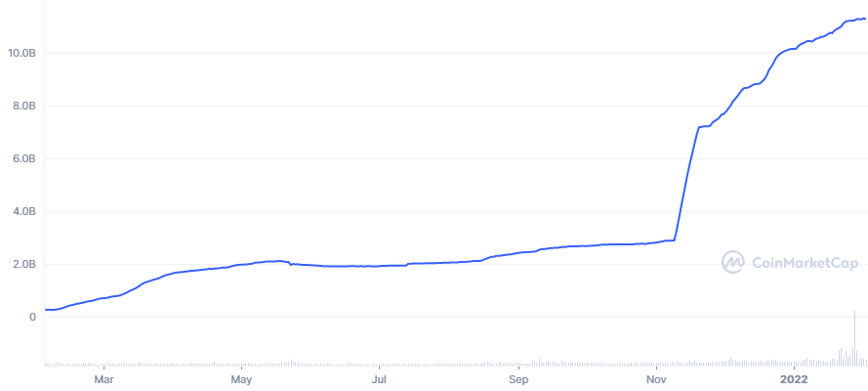868x391 pixels.
Task: Select the Jul label on time axis
Action: 379,380
